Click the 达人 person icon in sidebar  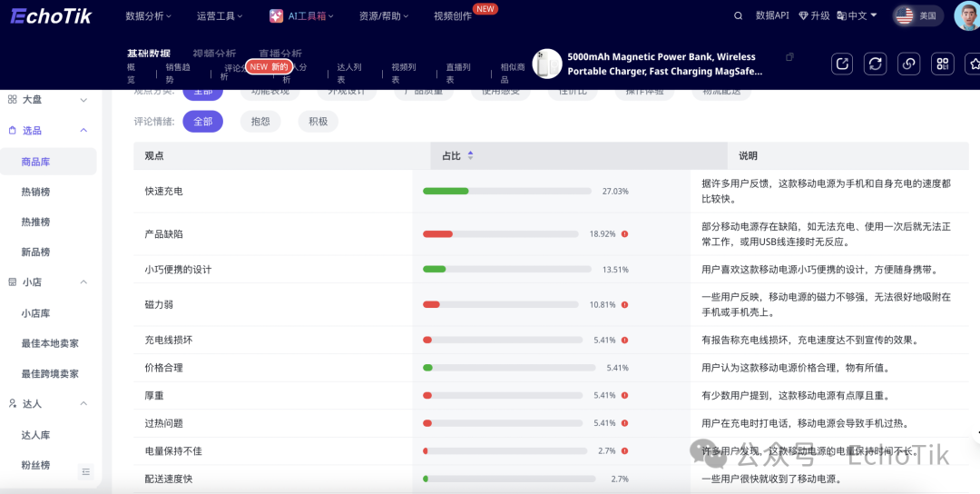13,403
